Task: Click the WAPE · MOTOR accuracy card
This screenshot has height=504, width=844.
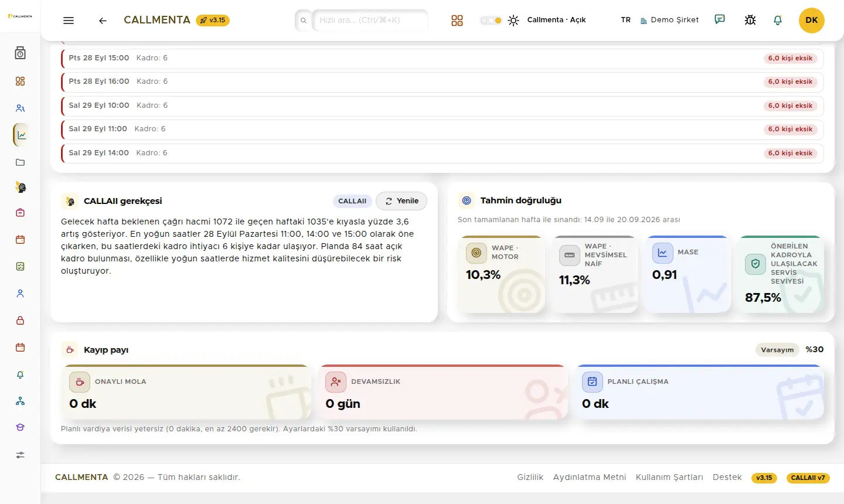Action: coord(501,274)
